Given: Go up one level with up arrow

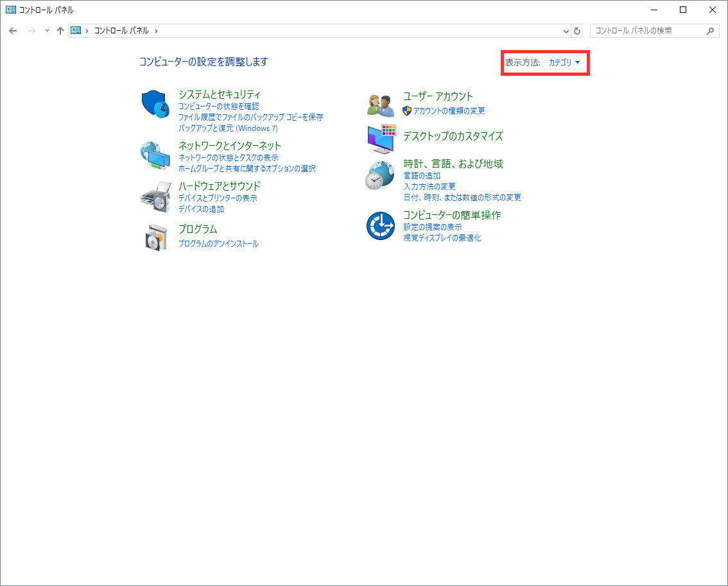Looking at the screenshot, I should [x=60, y=31].
